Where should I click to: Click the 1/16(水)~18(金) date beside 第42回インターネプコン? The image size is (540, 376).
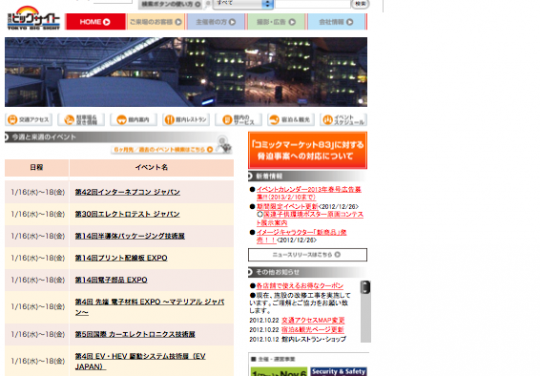(x=38, y=192)
